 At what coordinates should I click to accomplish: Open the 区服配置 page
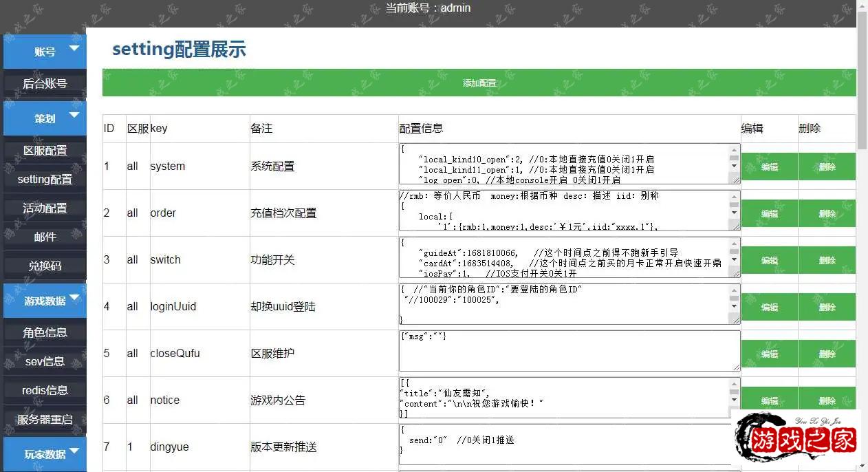point(44,150)
